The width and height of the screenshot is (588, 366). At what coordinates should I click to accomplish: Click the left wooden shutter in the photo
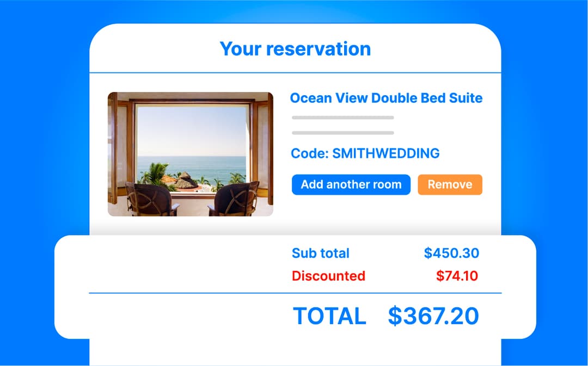tap(113, 147)
